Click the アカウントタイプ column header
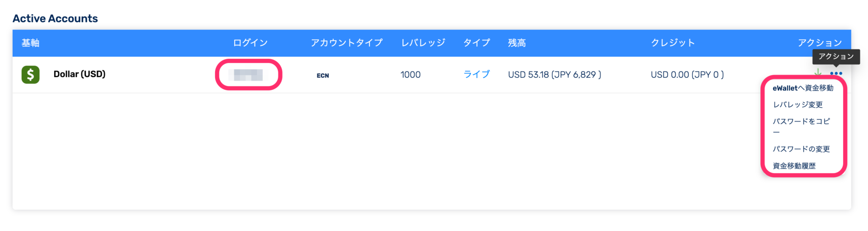The width and height of the screenshot is (868, 231). 346,43
